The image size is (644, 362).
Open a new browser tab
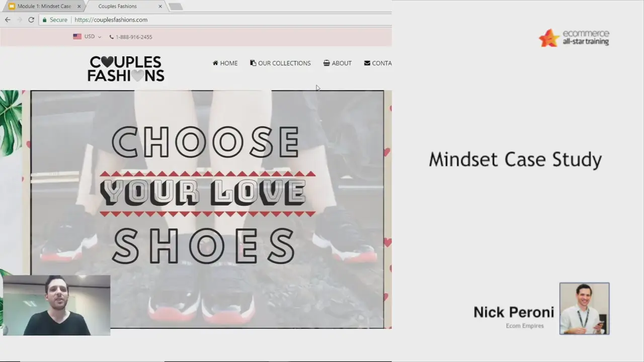pos(176,7)
